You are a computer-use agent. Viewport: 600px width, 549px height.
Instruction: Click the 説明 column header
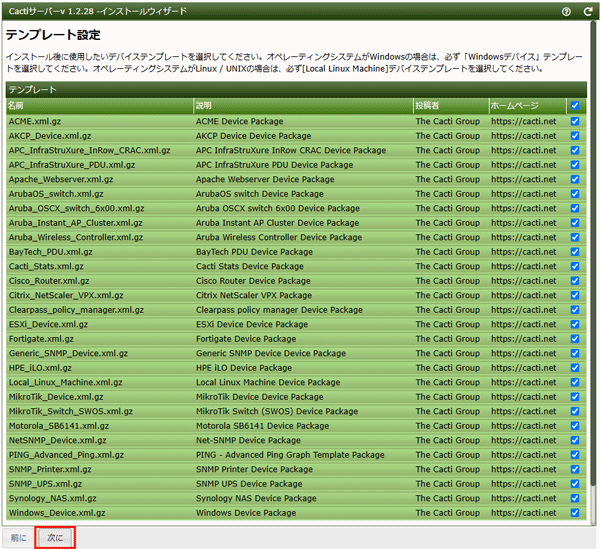pyautogui.click(x=303, y=106)
